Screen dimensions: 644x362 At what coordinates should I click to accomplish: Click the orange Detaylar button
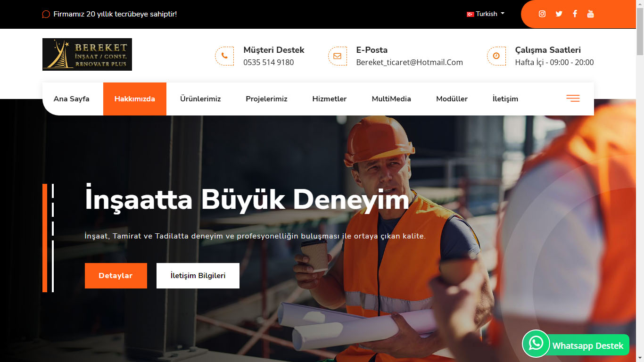(116, 276)
